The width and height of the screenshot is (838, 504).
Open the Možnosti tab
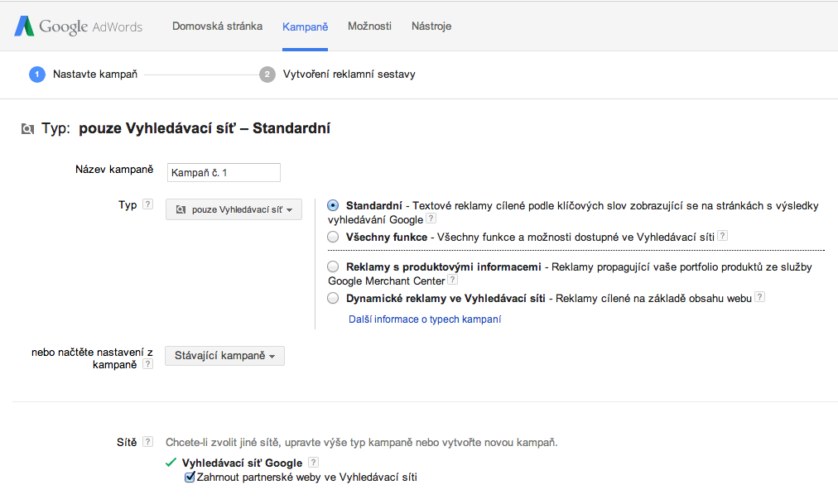(369, 26)
